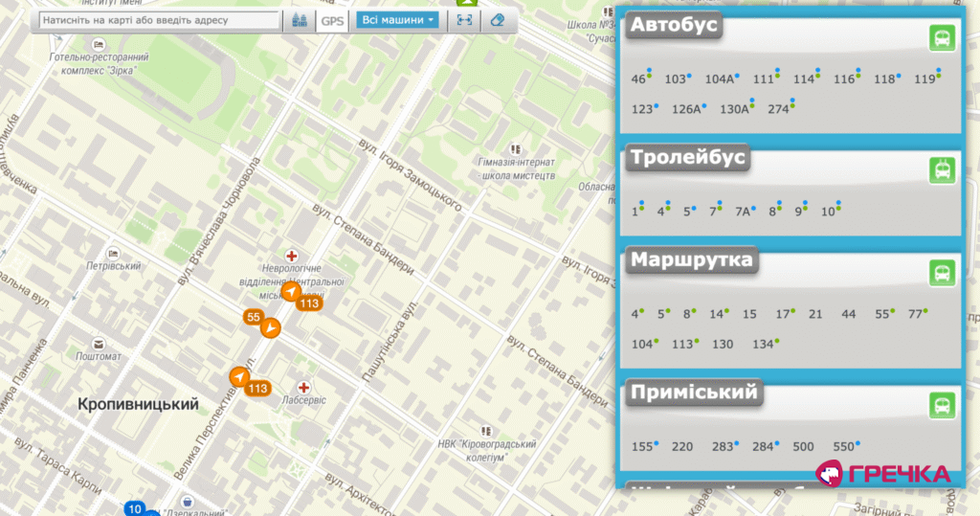
Task: Click the green trolleybus icon in Тролейбус header
Action: point(942,169)
